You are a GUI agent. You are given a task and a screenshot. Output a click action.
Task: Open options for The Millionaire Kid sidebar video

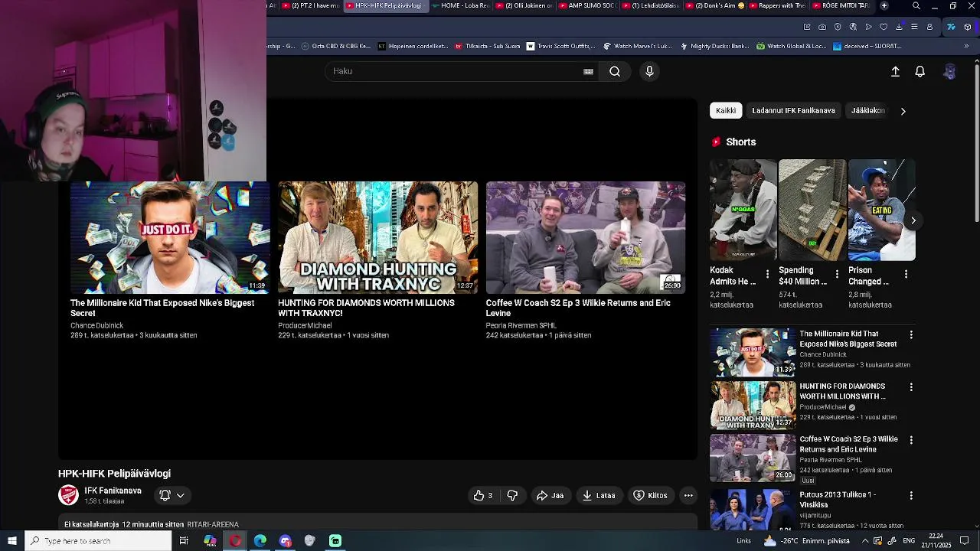click(911, 334)
